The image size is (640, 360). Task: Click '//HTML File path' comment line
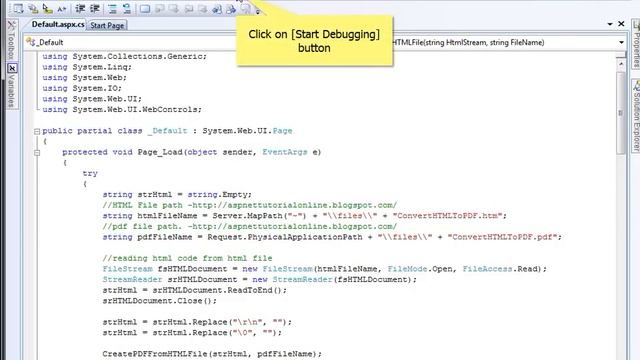click(x=249, y=205)
